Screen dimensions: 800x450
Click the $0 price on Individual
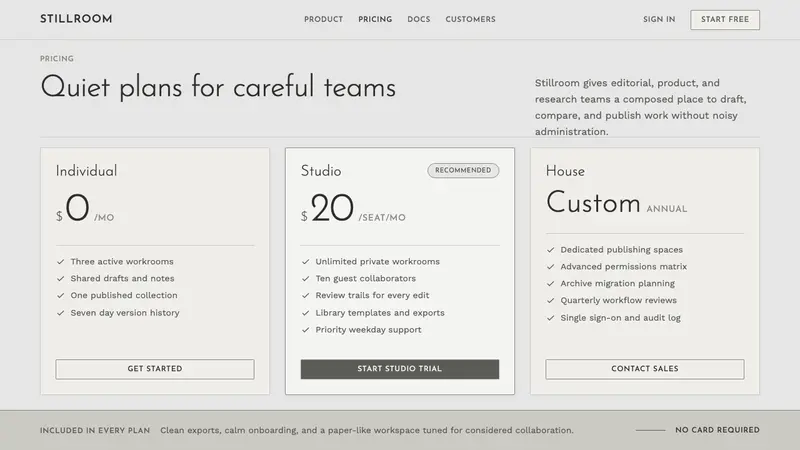point(73,208)
